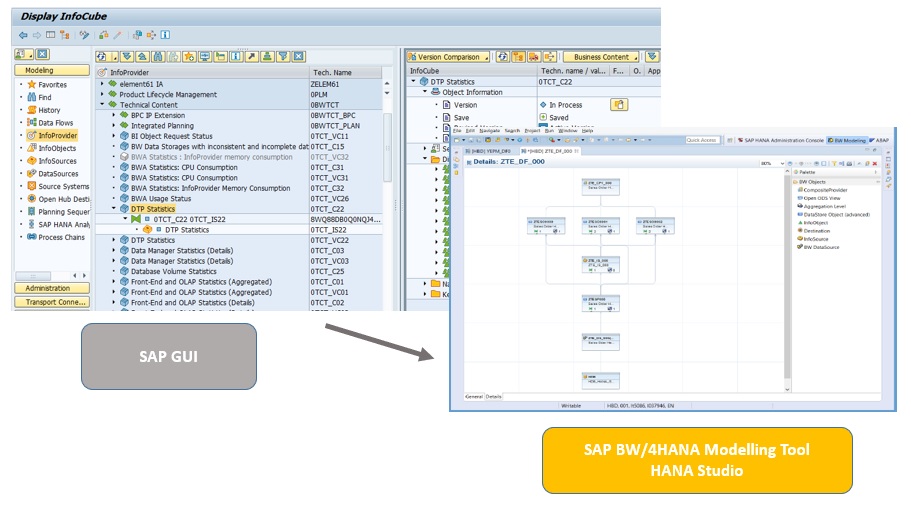
Task: Click the Forward arrow in SAP GUI toolbar
Action: point(37,35)
